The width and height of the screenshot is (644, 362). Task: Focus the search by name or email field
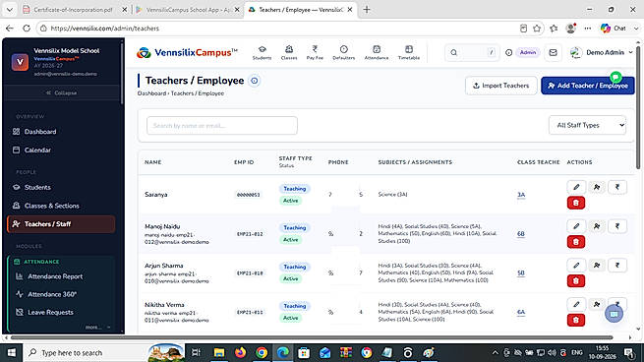coord(222,125)
